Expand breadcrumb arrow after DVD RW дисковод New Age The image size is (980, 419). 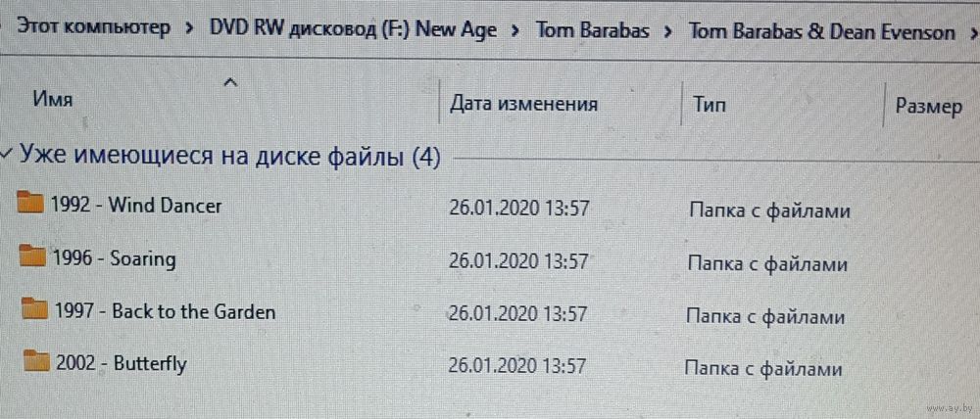click(516, 30)
